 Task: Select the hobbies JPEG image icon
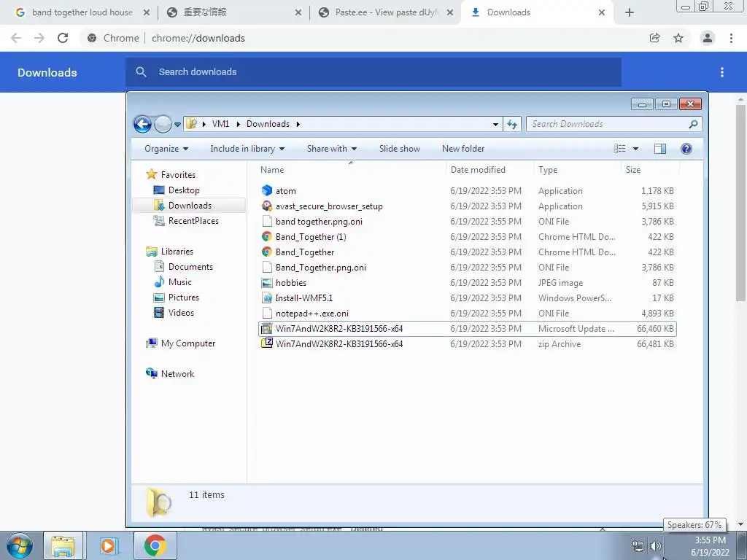click(267, 283)
